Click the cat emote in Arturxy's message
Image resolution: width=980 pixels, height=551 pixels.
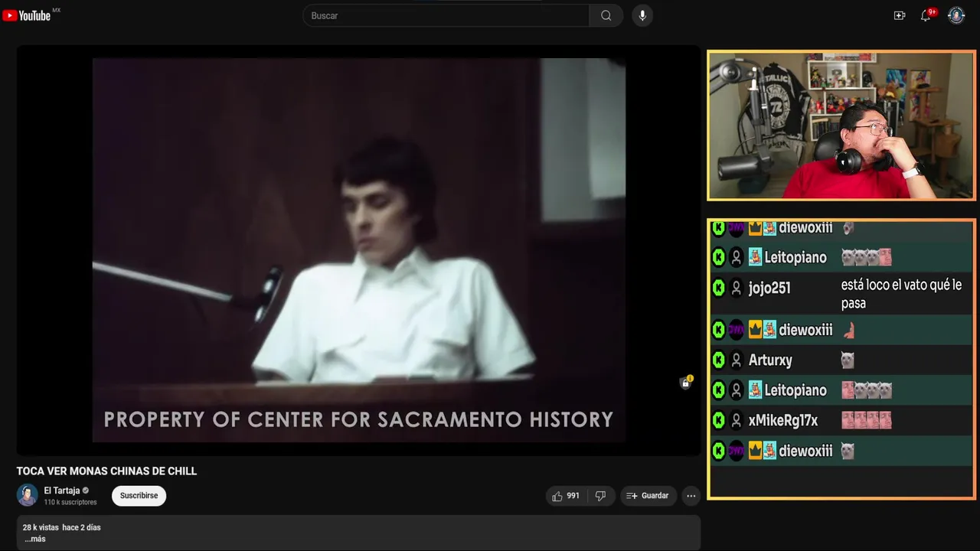coord(847,360)
